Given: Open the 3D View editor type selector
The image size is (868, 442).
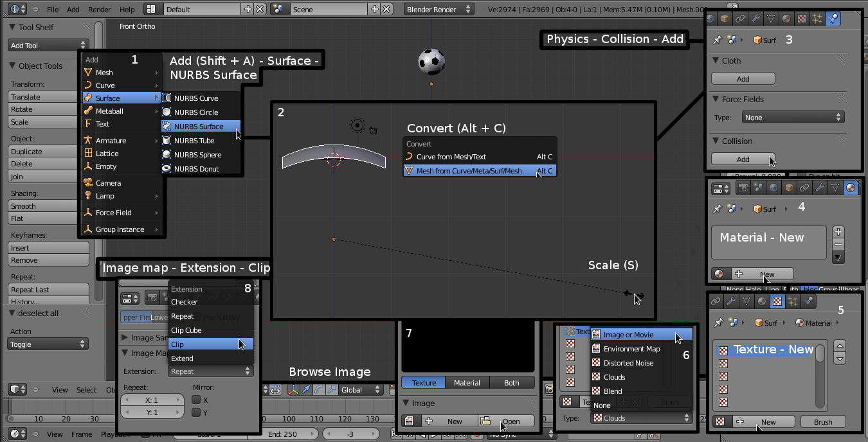Looking at the screenshot, I should tap(17, 389).
